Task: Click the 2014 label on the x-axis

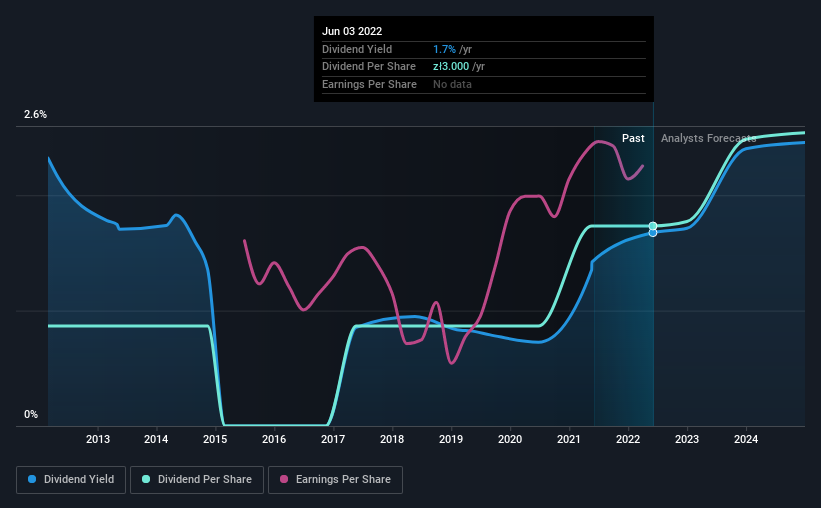Action: click(156, 439)
